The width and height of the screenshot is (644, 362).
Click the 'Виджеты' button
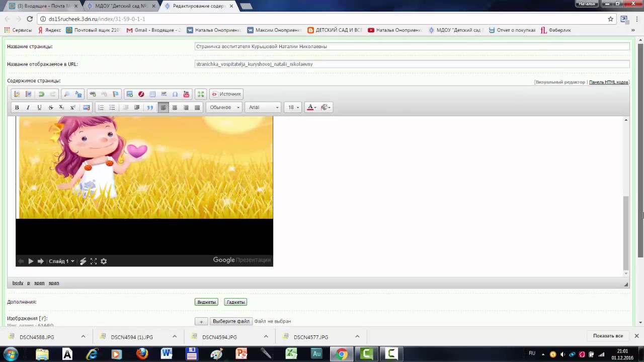point(206,302)
